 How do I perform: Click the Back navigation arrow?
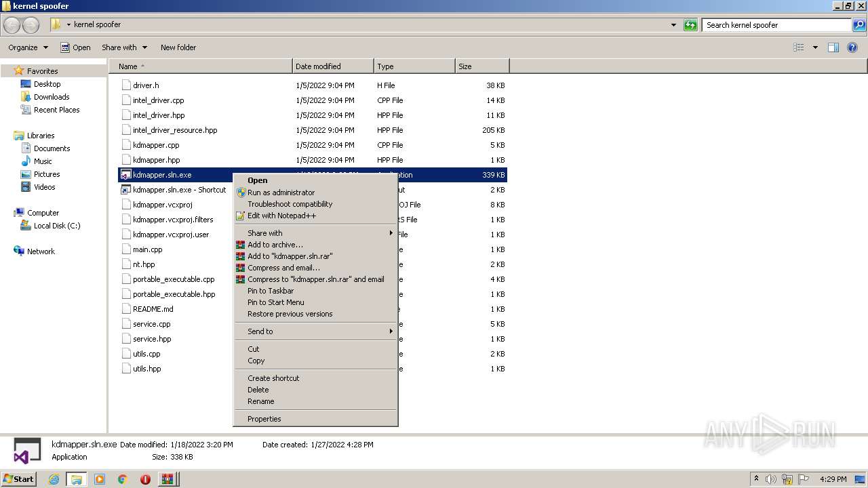pyautogui.click(x=12, y=25)
